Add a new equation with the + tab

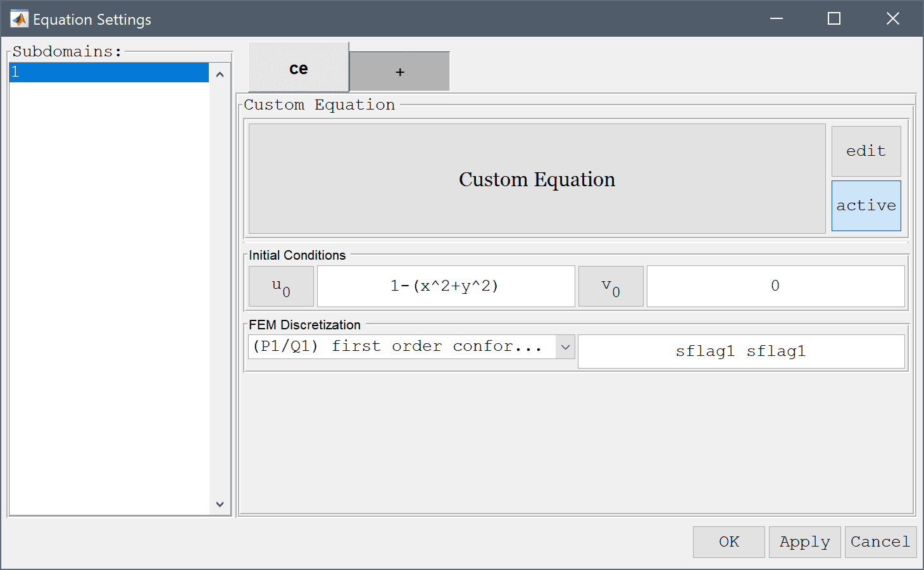tap(399, 72)
